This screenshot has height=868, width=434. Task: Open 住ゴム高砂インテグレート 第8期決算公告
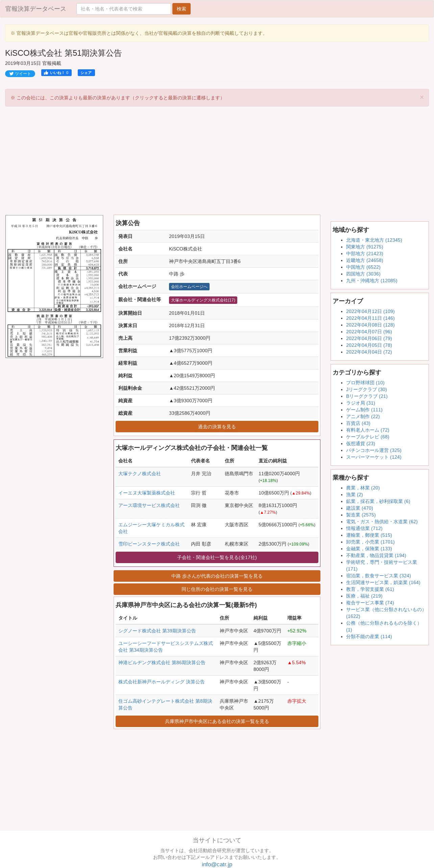pyautogui.click(x=165, y=704)
